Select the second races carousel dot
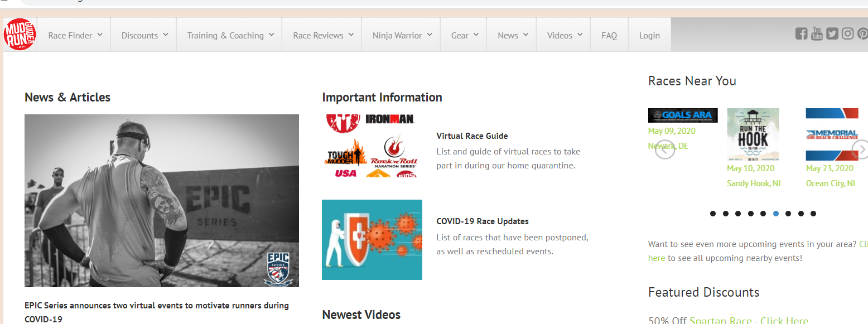Viewport: 868px width, 324px height. pyautogui.click(x=726, y=214)
